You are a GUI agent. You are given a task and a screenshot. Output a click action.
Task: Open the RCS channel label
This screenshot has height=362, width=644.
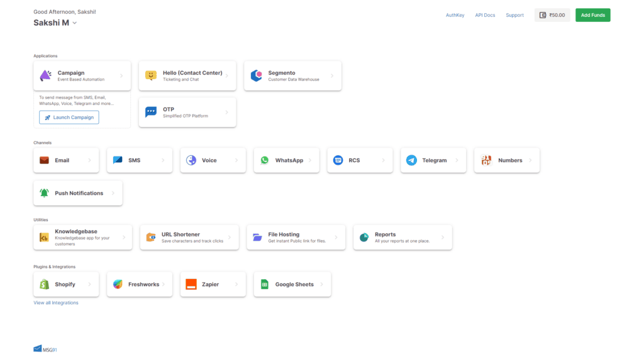tap(354, 160)
